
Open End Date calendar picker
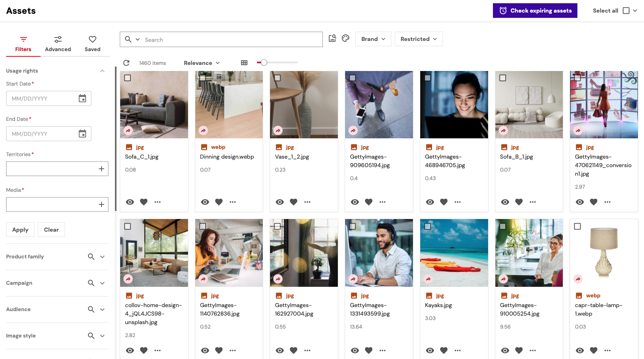82,134
